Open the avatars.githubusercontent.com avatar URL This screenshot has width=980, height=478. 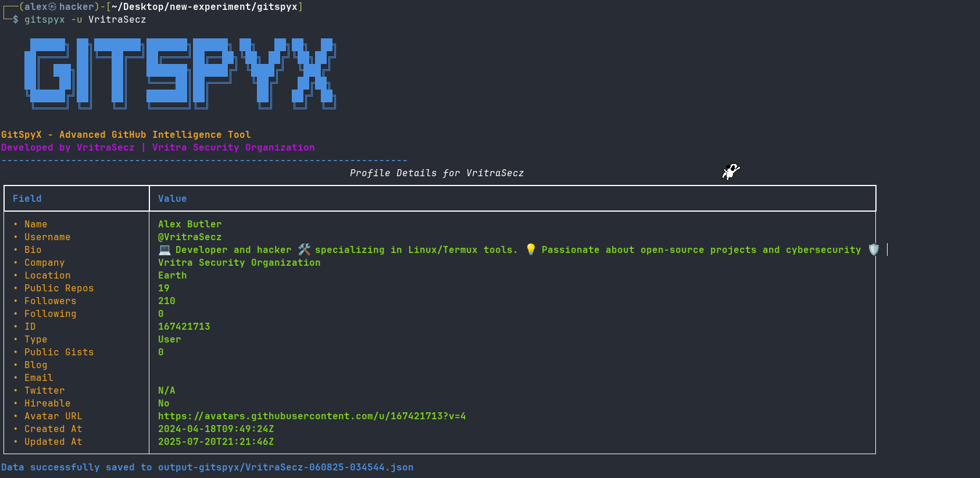[x=312, y=416]
